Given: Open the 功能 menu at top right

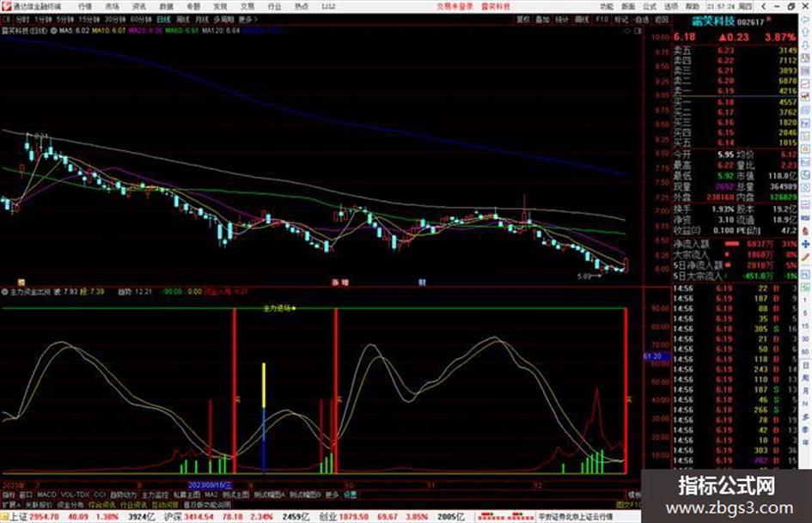Looking at the screenshot, I should 607,6.
